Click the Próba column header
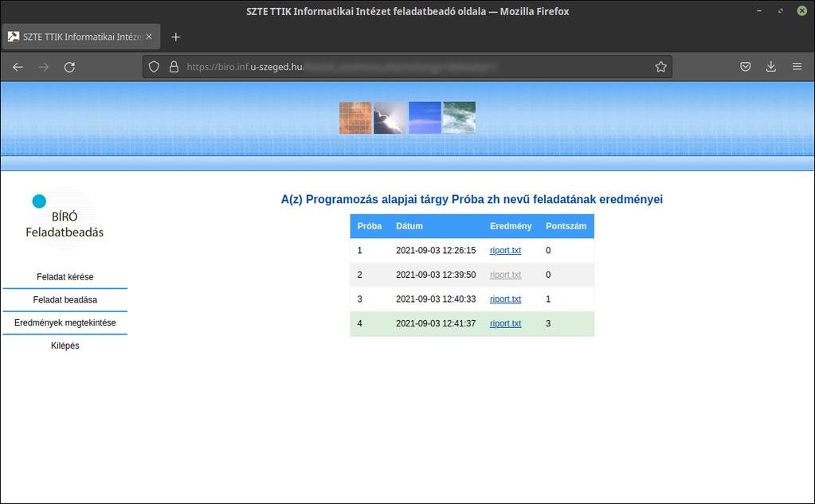This screenshot has height=504, width=815. [x=370, y=226]
